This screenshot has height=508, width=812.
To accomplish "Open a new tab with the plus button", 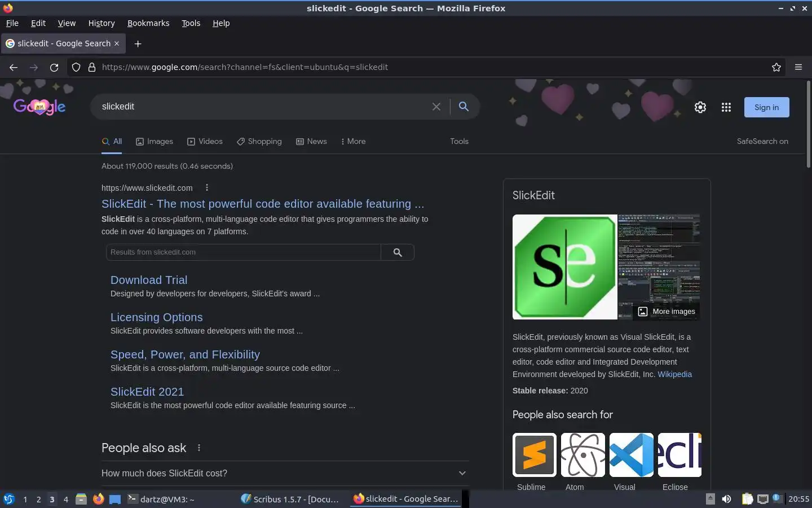I will (x=138, y=43).
